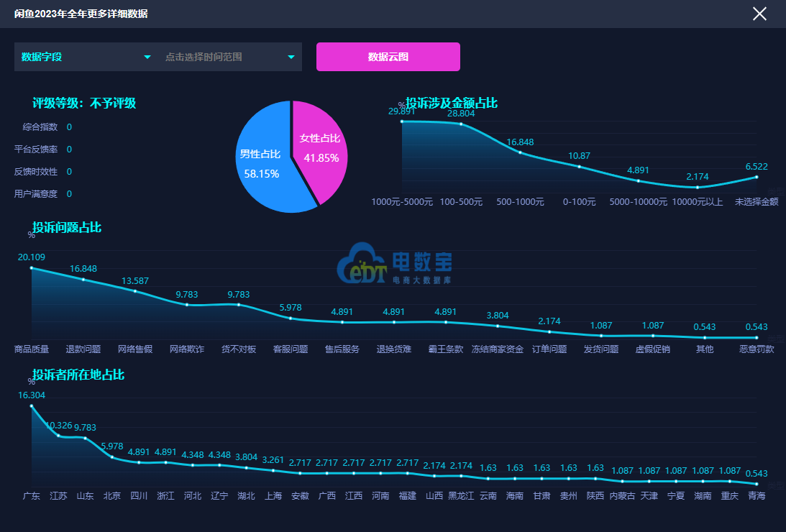Close the 闲鱼2023 detailed data dialog
The width and height of the screenshot is (786, 532).
(759, 14)
